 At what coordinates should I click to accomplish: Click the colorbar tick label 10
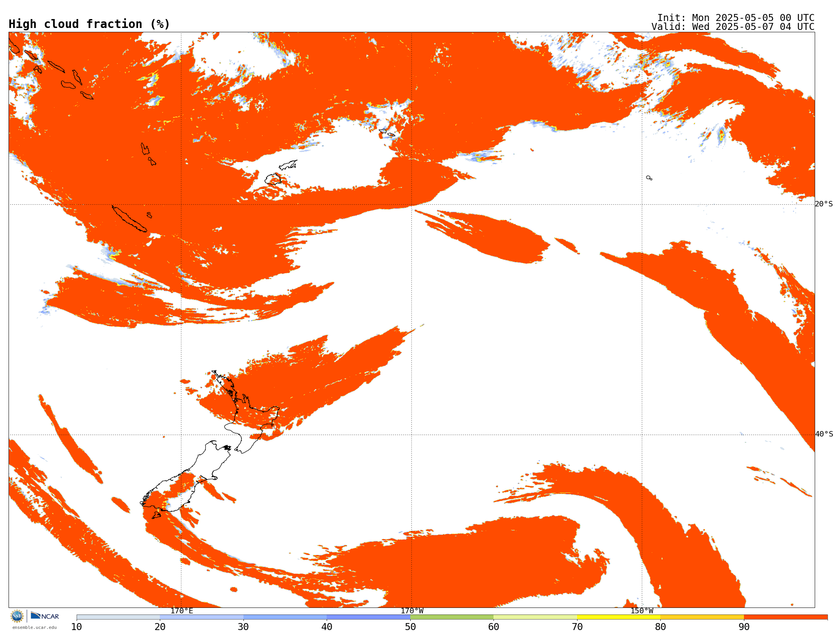click(77, 627)
